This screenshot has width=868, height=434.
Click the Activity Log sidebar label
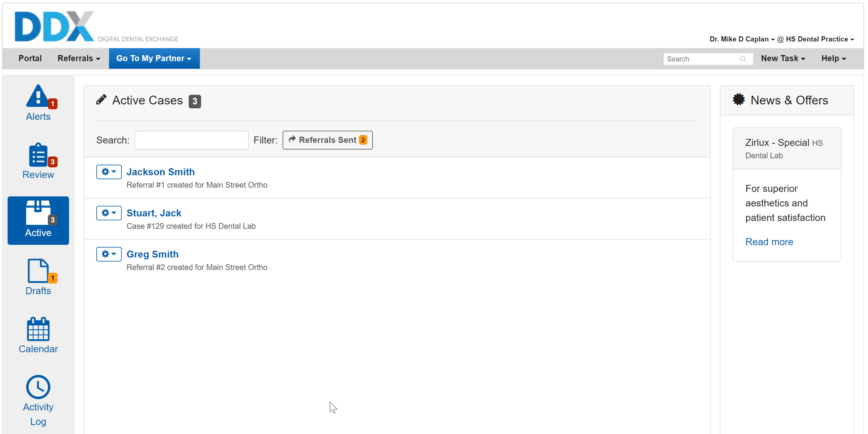coord(38,414)
